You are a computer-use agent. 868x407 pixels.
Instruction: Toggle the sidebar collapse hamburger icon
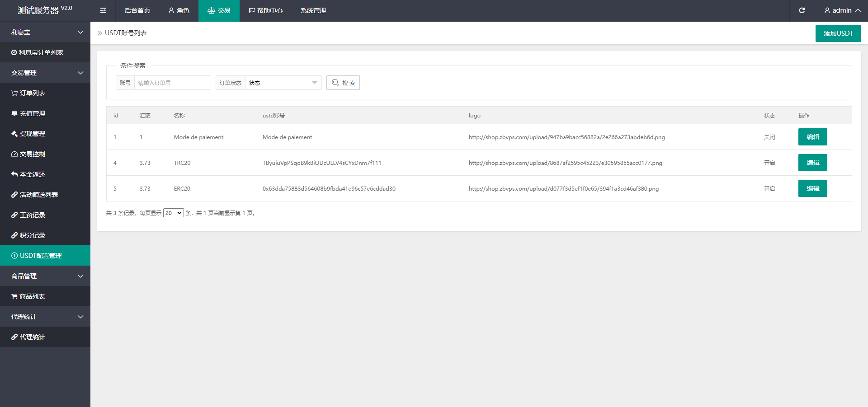pyautogui.click(x=103, y=10)
